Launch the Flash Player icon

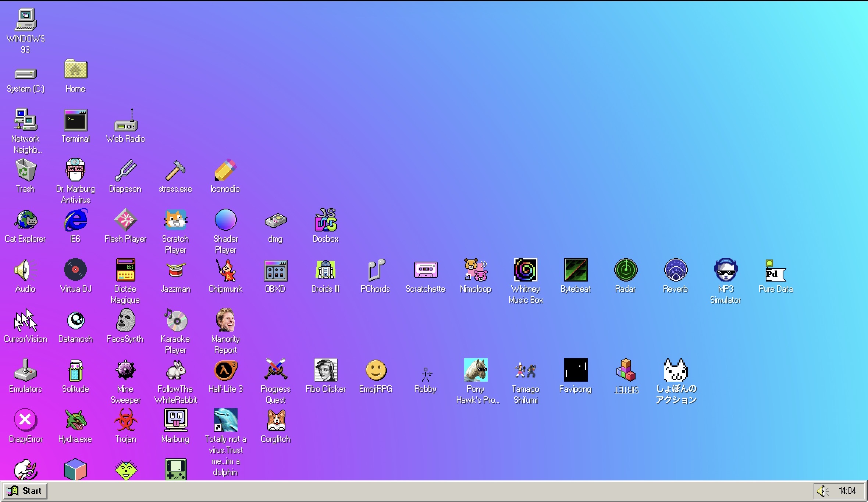click(125, 220)
